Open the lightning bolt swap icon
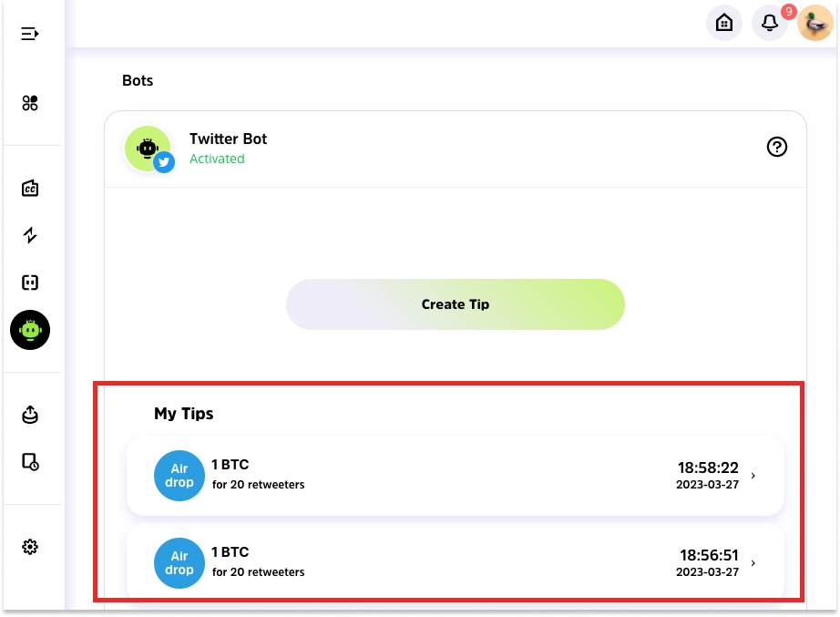The width and height of the screenshot is (840, 617). pyautogui.click(x=30, y=235)
